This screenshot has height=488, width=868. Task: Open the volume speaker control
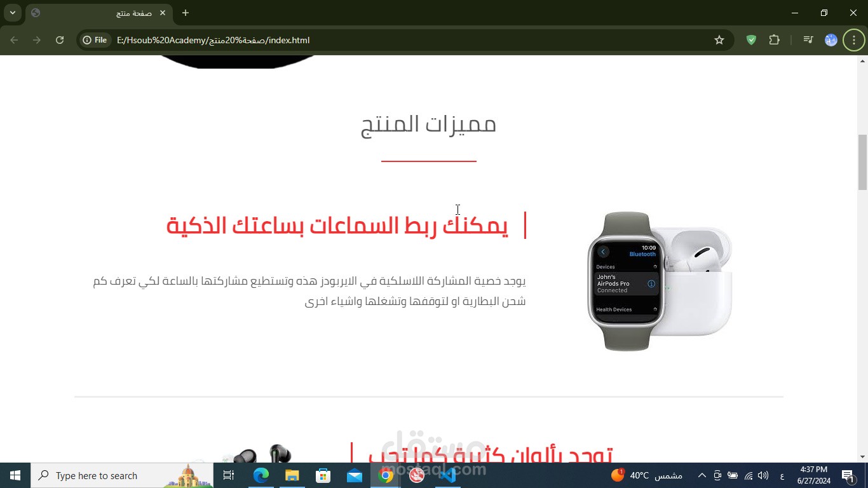[x=763, y=475]
